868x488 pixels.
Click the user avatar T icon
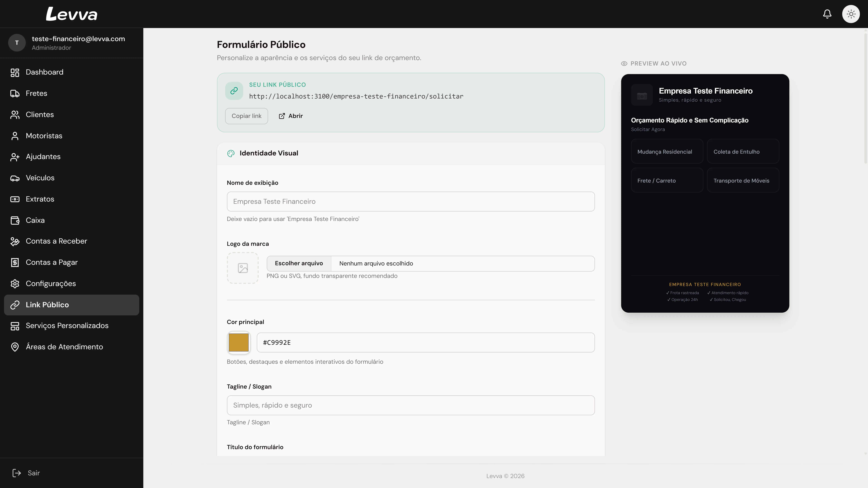pos(17,43)
